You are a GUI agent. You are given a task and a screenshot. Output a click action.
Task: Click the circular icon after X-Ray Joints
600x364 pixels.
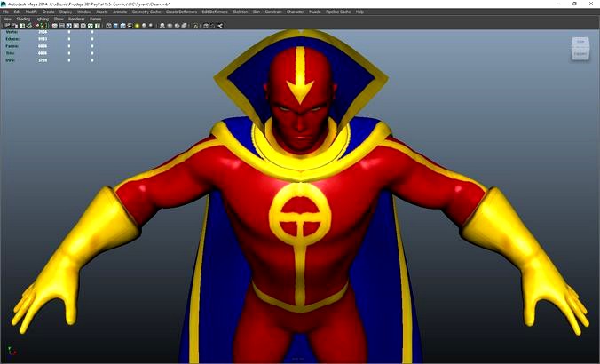pos(195,26)
